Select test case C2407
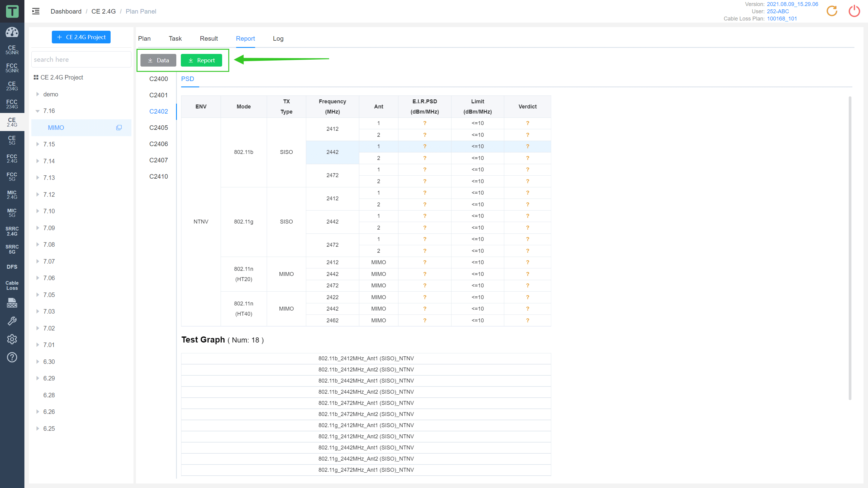Screen dimensions: 868x488 pos(158,160)
